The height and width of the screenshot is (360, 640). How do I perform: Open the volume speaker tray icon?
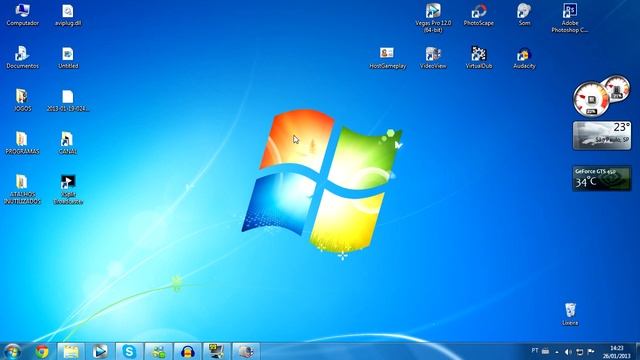tap(568, 352)
